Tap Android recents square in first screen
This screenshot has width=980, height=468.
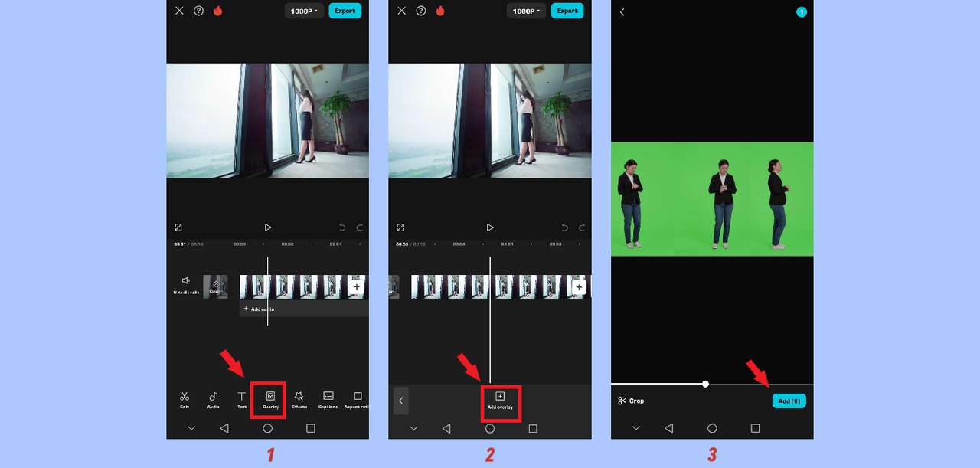pyautogui.click(x=311, y=428)
